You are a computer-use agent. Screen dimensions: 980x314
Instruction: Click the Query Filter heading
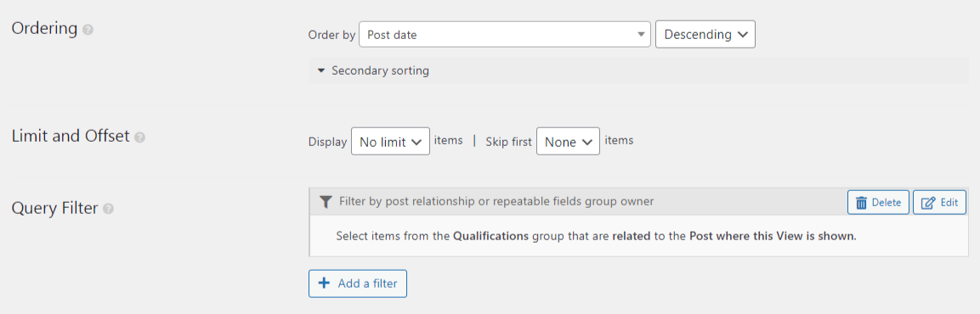pos(55,208)
